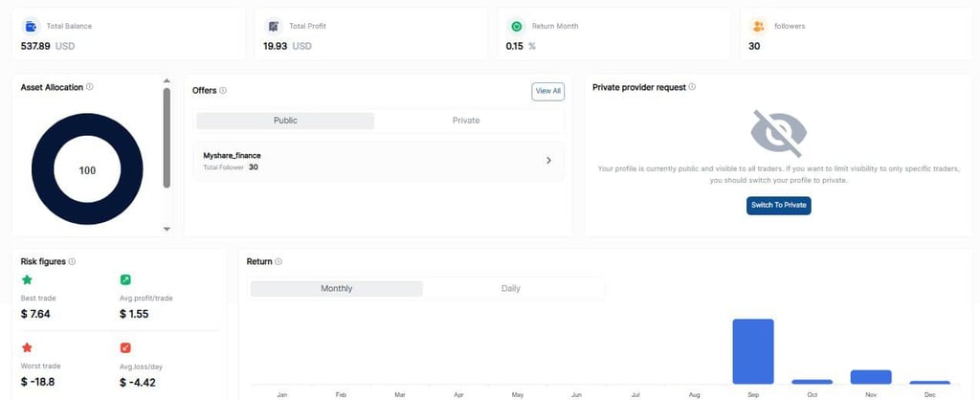Click the Total Profit icon

click(274, 27)
